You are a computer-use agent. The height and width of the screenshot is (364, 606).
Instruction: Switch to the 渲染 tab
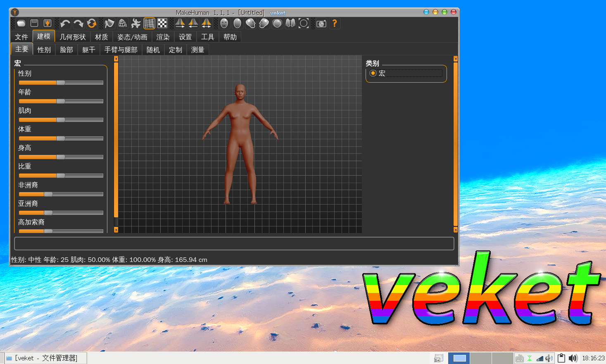click(163, 37)
